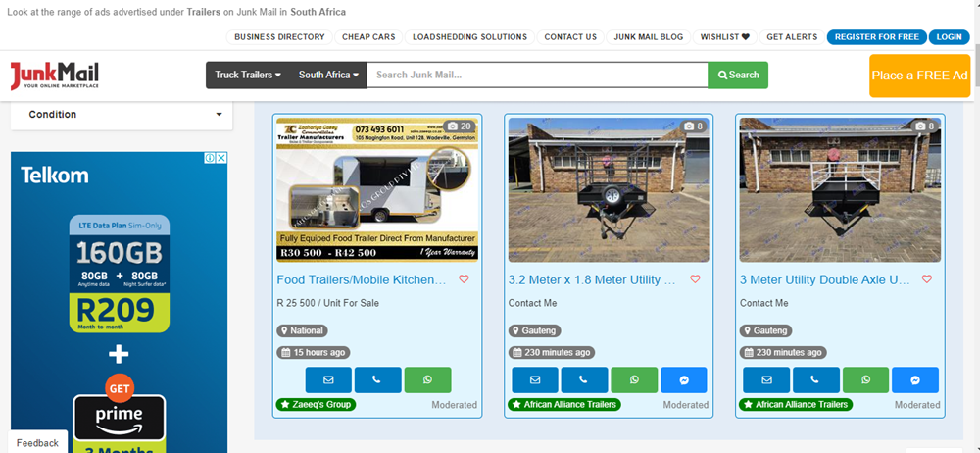This screenshot has height=453, width=980.
Task: WhatsApp the 3 Meter Double Axle seller
Action: 865,379
